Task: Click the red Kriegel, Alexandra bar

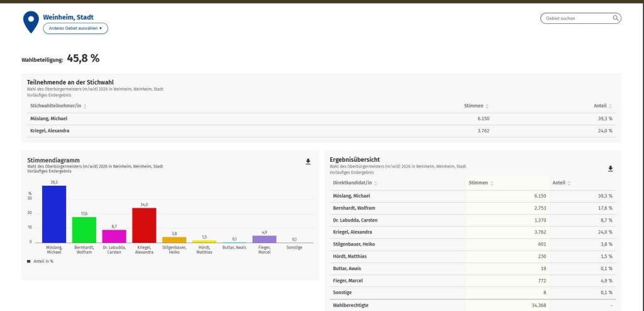Action: coord(144,225)
